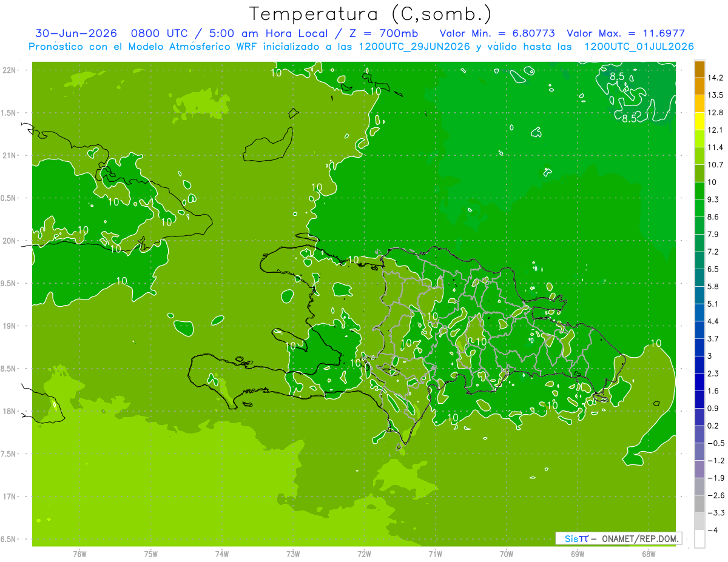This screenshot has height=562, width=728.
Task: Click the 3.7 colorbar label
Action: (x=713, y=338)
